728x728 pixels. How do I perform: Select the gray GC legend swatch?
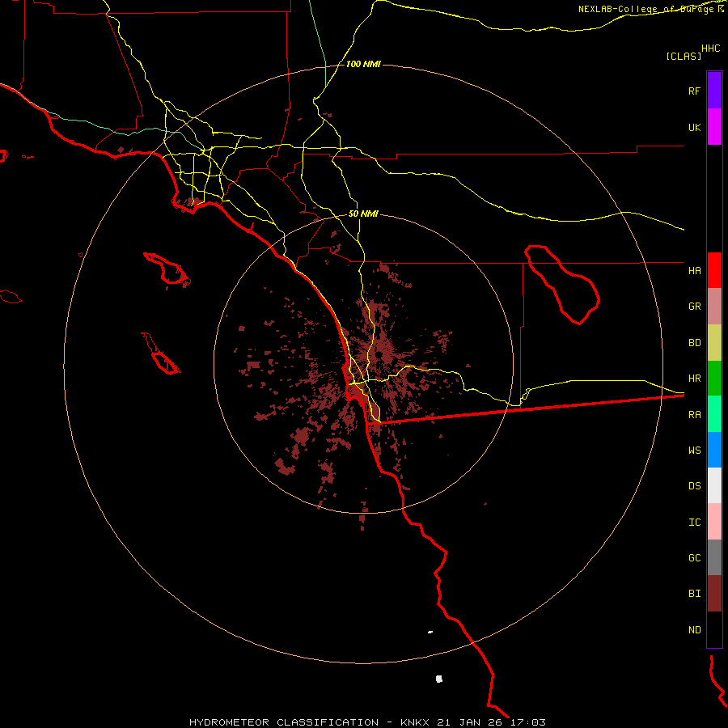(714, 557)
